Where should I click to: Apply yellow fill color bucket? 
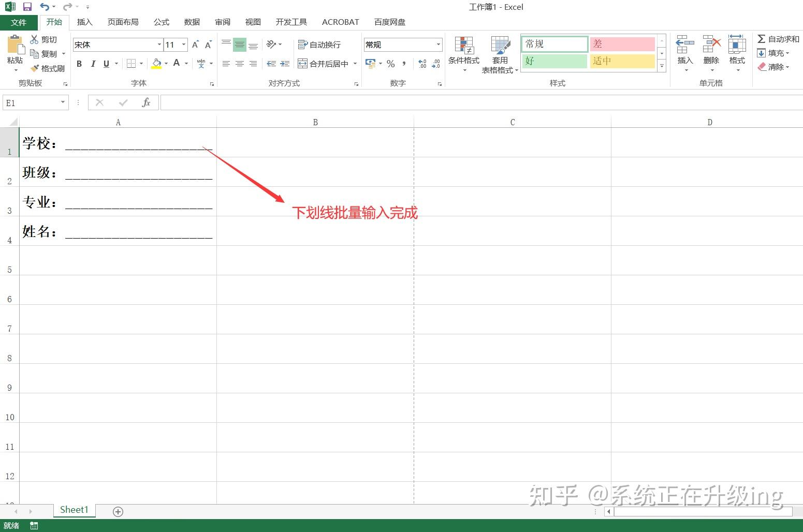point(156,64)
